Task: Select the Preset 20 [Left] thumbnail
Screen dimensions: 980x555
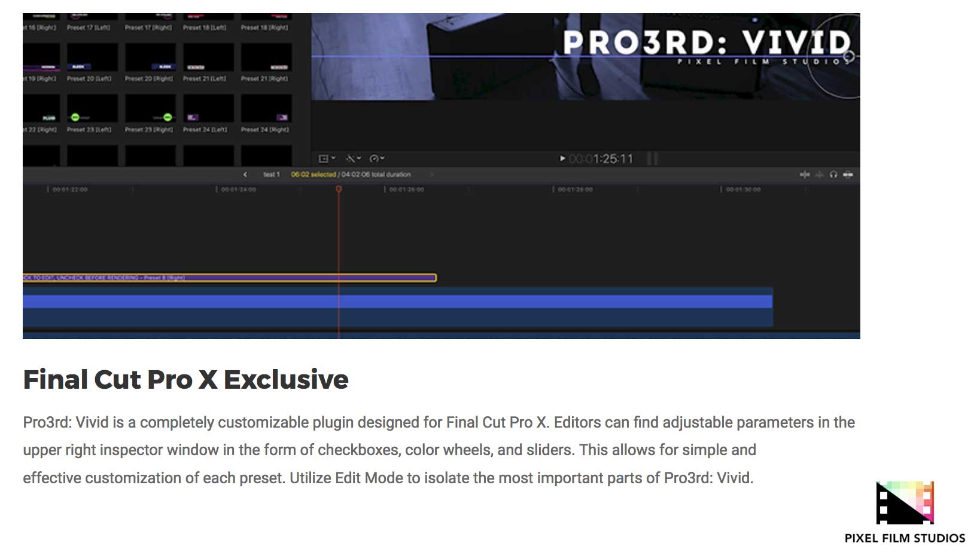Action: tap(92, 58)
